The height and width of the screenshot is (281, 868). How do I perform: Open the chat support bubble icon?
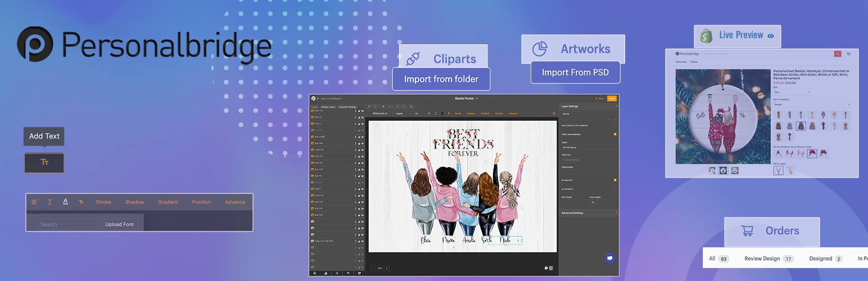tap(610, 258)
